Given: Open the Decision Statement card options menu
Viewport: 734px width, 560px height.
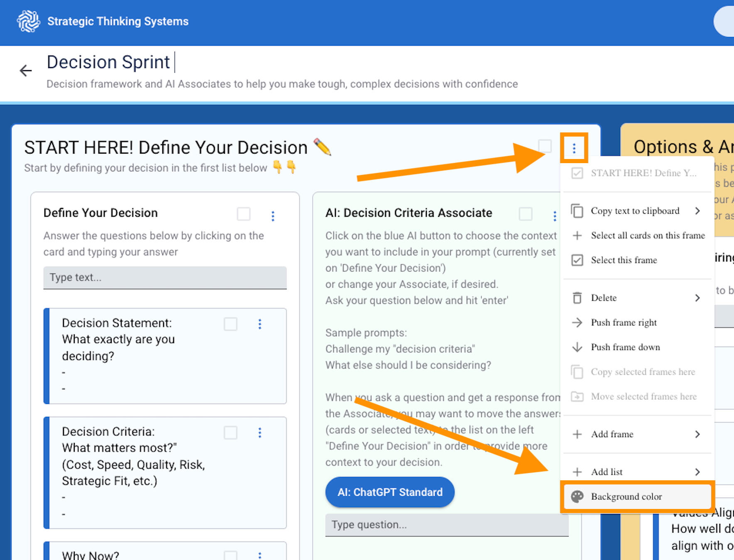Looking at the screenshot, I should pyautogui.click(x=260, y=324).
